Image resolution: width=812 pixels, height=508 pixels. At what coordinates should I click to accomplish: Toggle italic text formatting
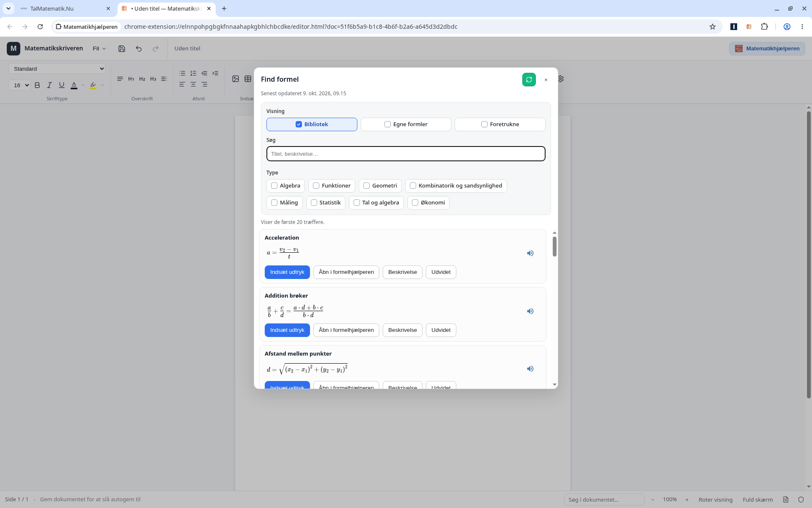pyautogui.click(x=49, y=85)
